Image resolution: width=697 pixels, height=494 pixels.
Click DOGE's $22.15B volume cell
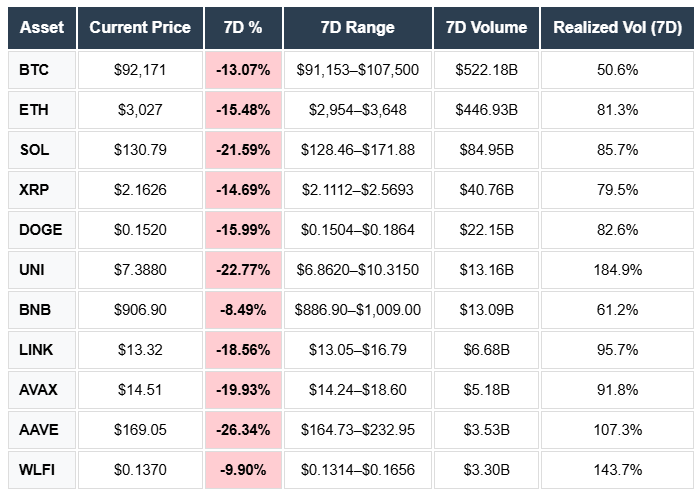[x=485, y=230]
